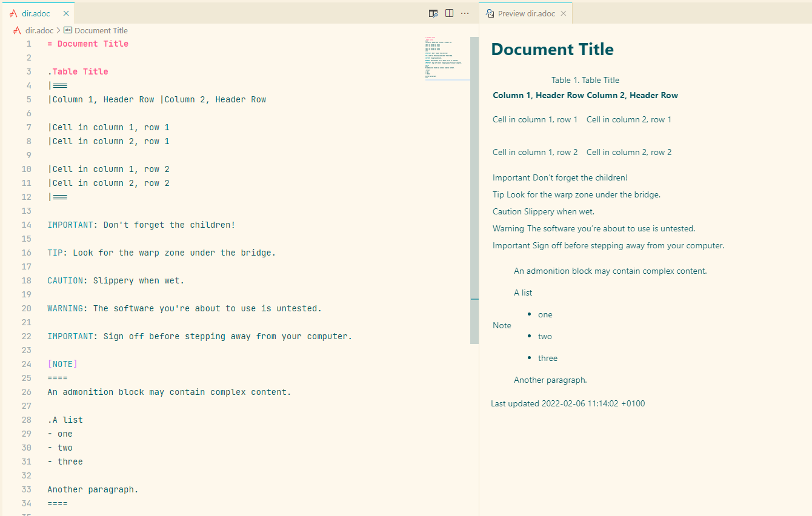Viewport: 812px width, 516px height.
Task: Open More Actions via the ellipsis icon
Action: point(465,13)
